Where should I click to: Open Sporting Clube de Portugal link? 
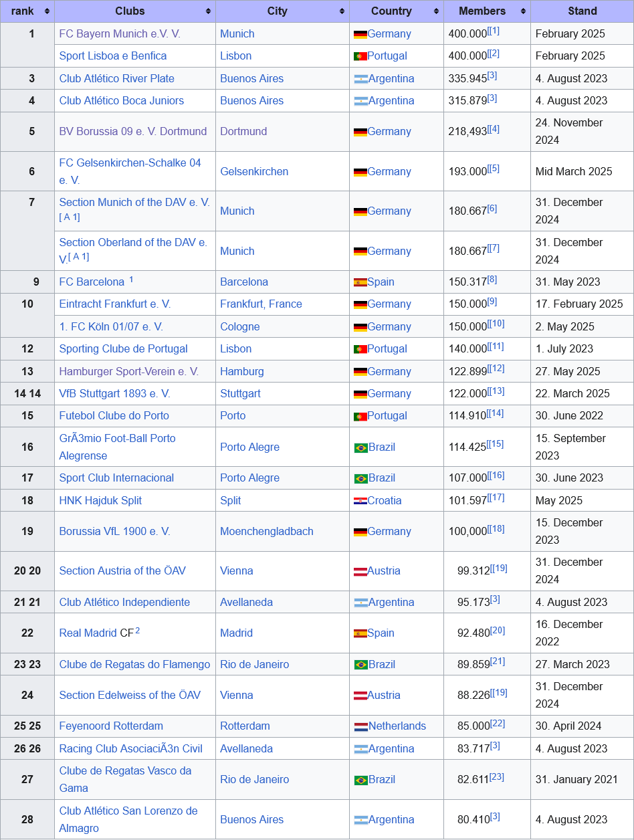(123, 348)
